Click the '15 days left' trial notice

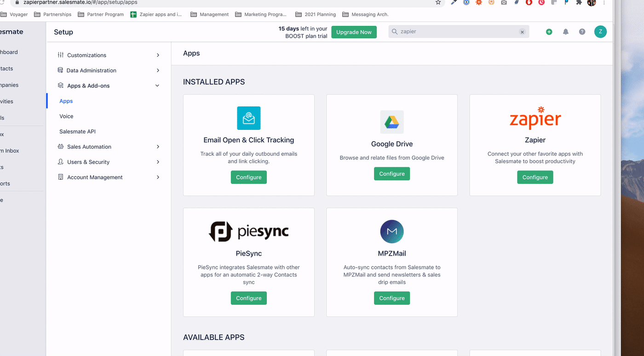[303, 32]
